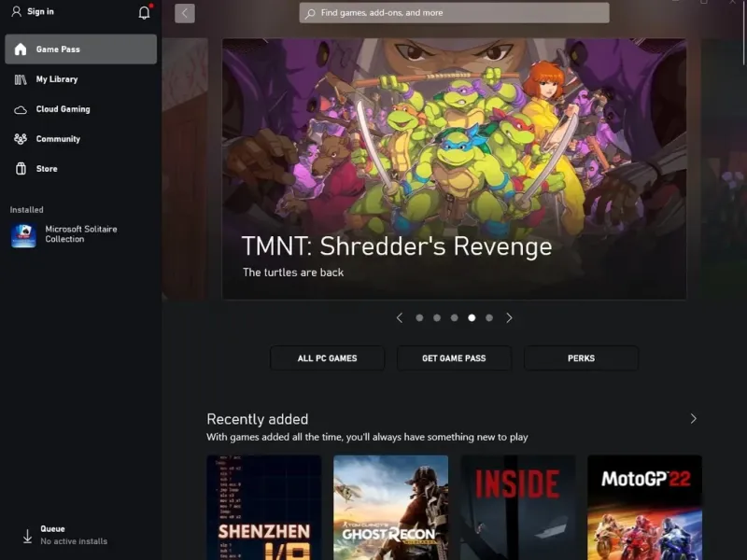Click The turtles are back subtitle
The width and height of the screenshot is (747, 560).
293,273
